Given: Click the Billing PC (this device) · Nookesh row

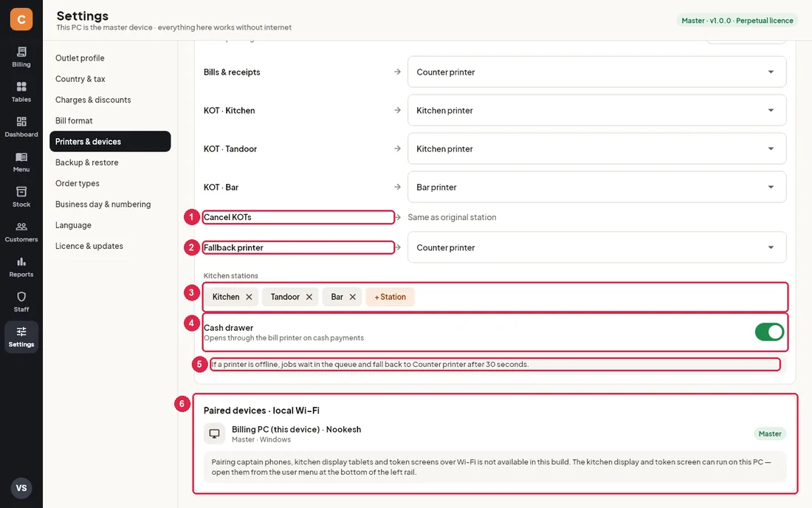Looking at the screenshot, I should 495,434.
